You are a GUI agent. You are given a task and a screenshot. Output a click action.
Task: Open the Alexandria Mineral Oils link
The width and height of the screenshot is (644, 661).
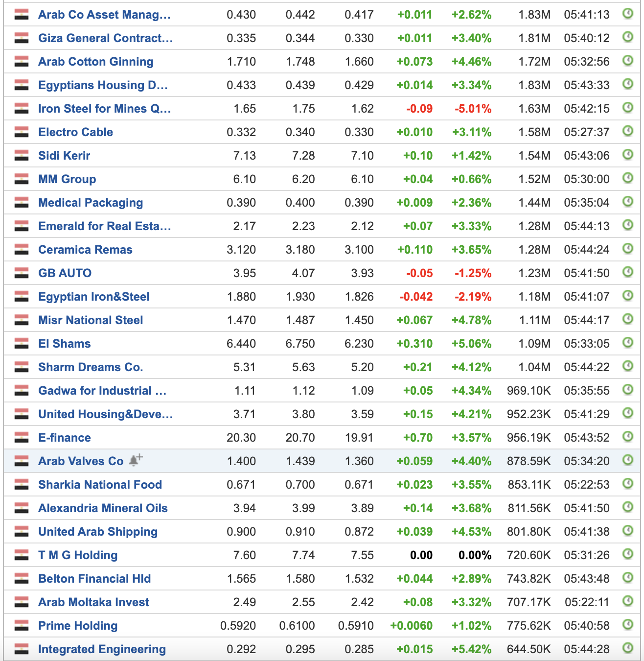[x=103, y=508]
